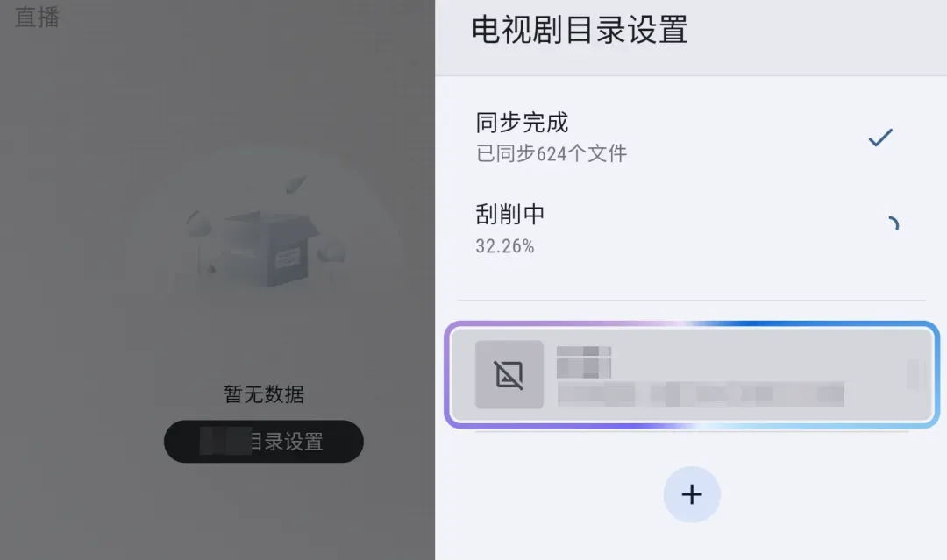The image size is (947, 560).
Task: Select the highlighted directory entry card
Action: [692, 375]
